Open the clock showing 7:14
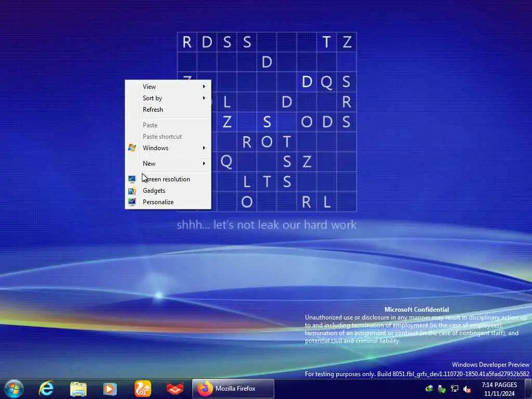 (x=499, y=389)
